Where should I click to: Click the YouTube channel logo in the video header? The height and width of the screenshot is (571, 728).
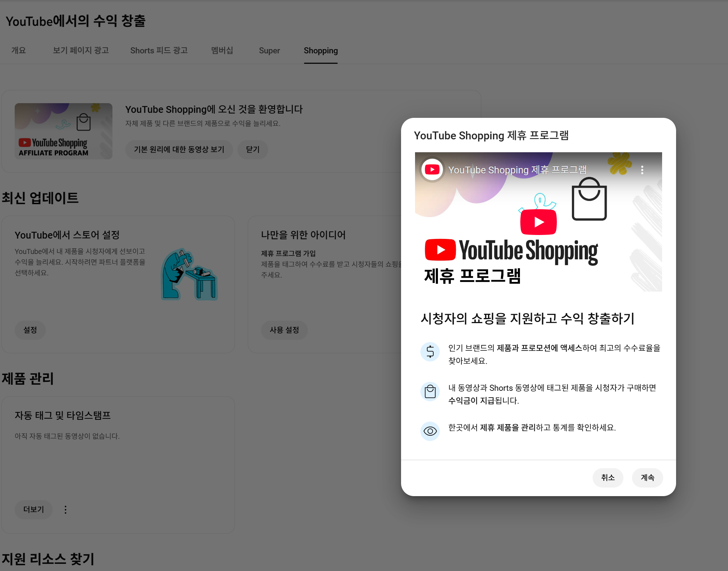click(432, 169)
